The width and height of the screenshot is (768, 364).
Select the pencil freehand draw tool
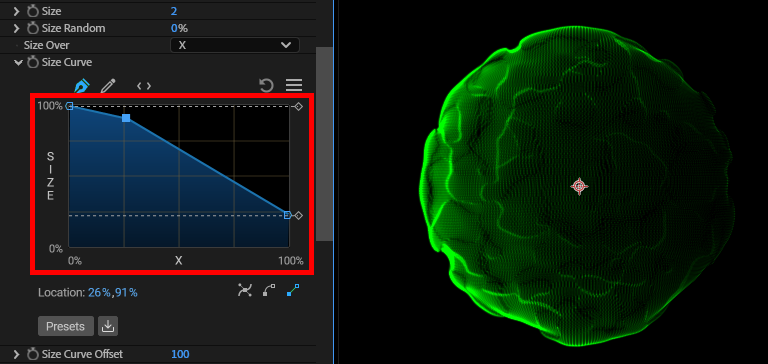(108, 86)
